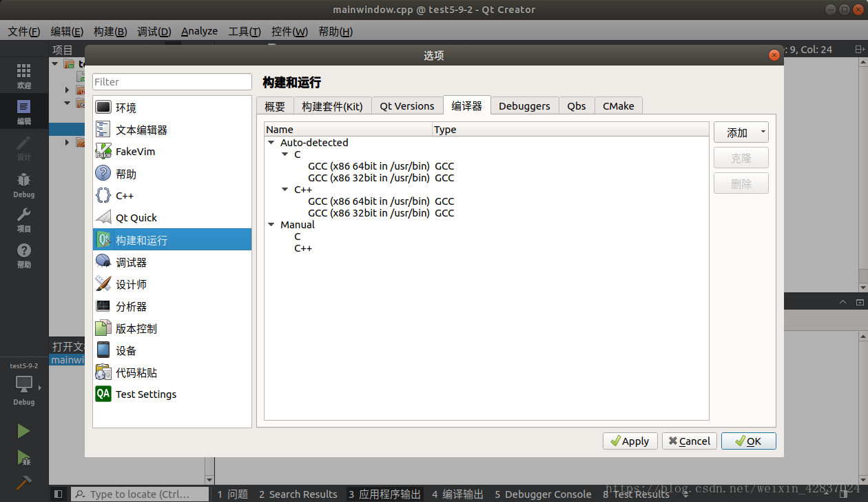The image size is (868, 502).
Task: Open the Welcome (欢迎) mode
Action: (x=24, y=76)
